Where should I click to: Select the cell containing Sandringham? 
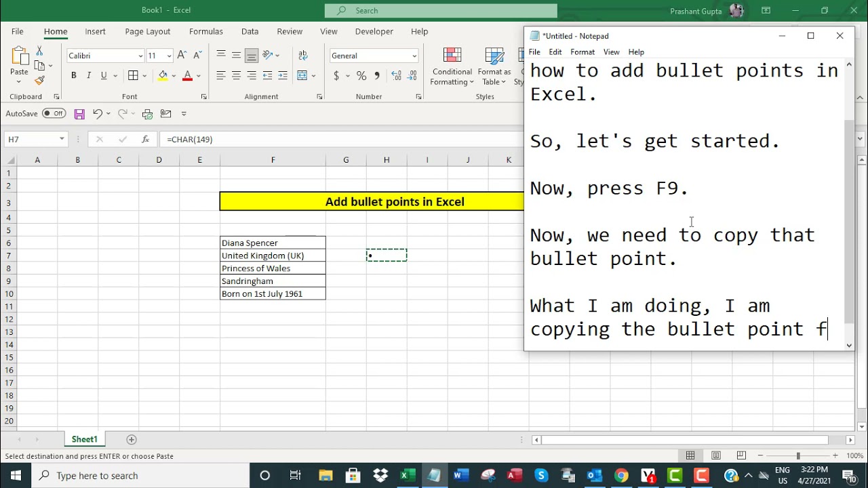pyautogui.click(x=273, y=281)
